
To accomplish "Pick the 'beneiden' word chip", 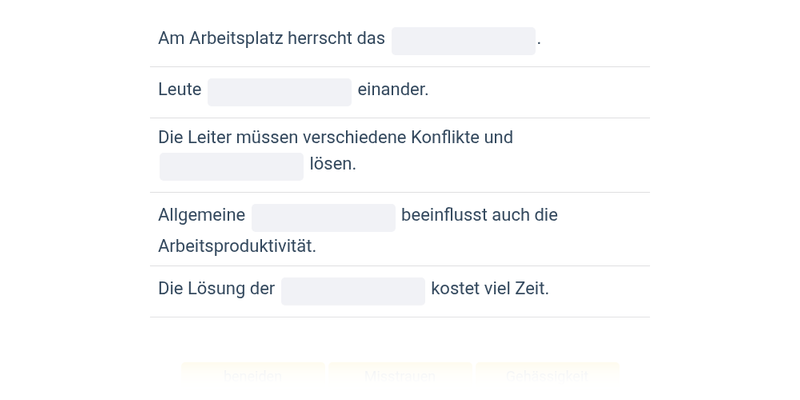I will pyautogui.click(x=253, y=377).
